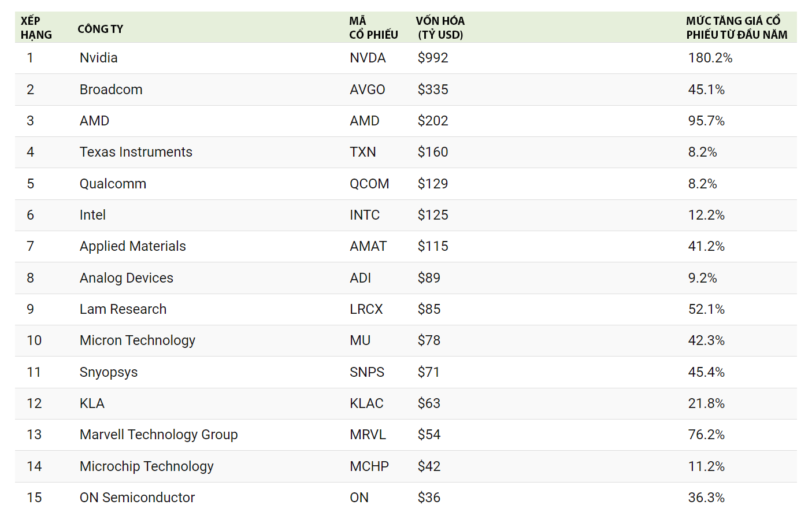Screen dimensions: 812x523
Task: Click the SNPS ticker symbol
Action: point(366,372)
